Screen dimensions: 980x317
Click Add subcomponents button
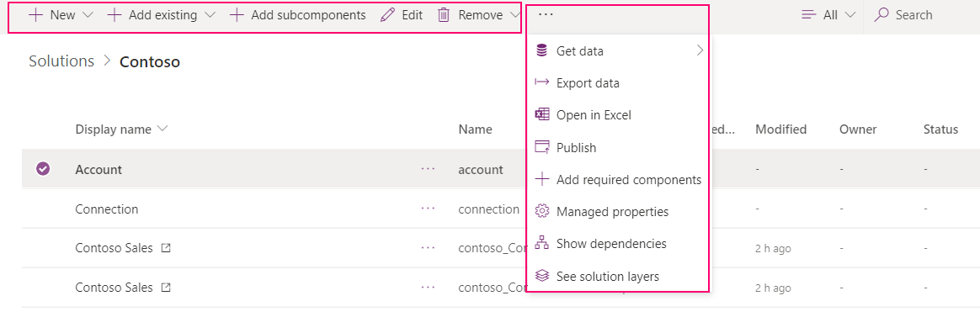[298, 15]
